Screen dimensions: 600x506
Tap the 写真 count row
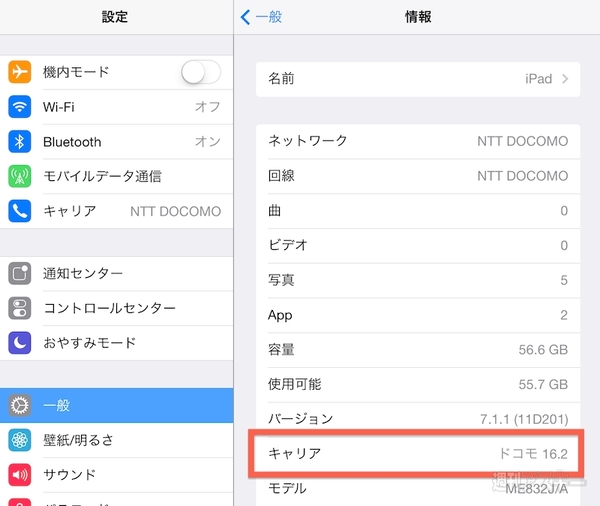[418, 280]
